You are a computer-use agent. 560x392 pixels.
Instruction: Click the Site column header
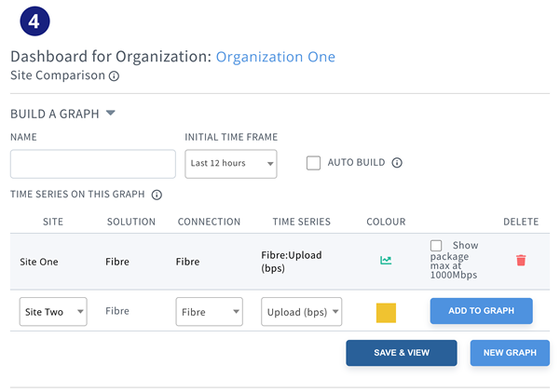(x=53, y=222)
